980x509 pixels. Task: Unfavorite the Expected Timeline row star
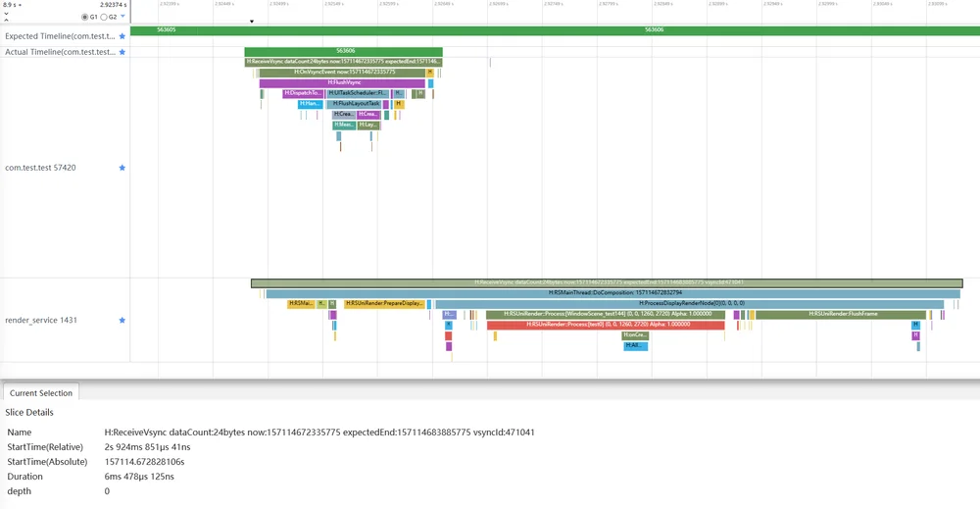122,36
